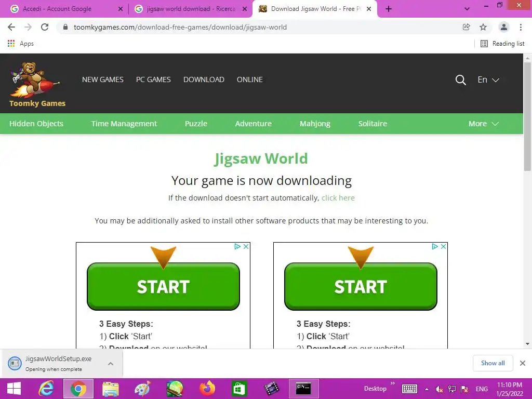
Task: Click the share page icon in address bar
Action: coord(466,27)
